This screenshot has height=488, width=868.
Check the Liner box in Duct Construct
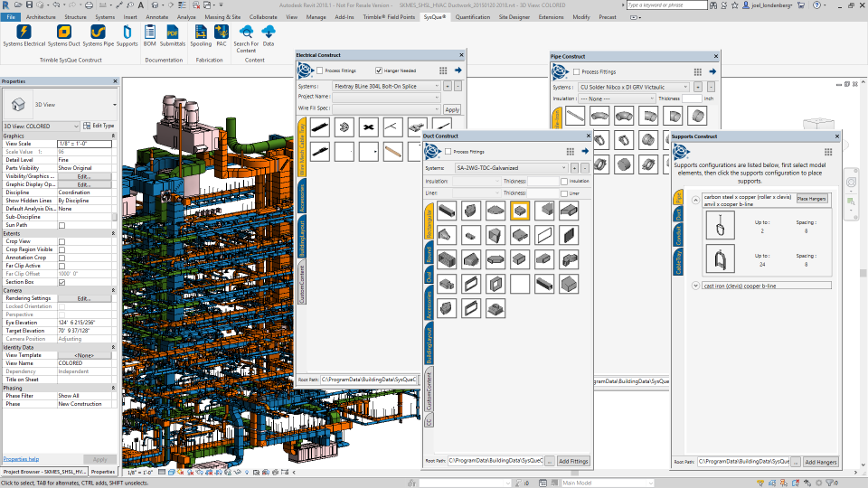point(564,193)
